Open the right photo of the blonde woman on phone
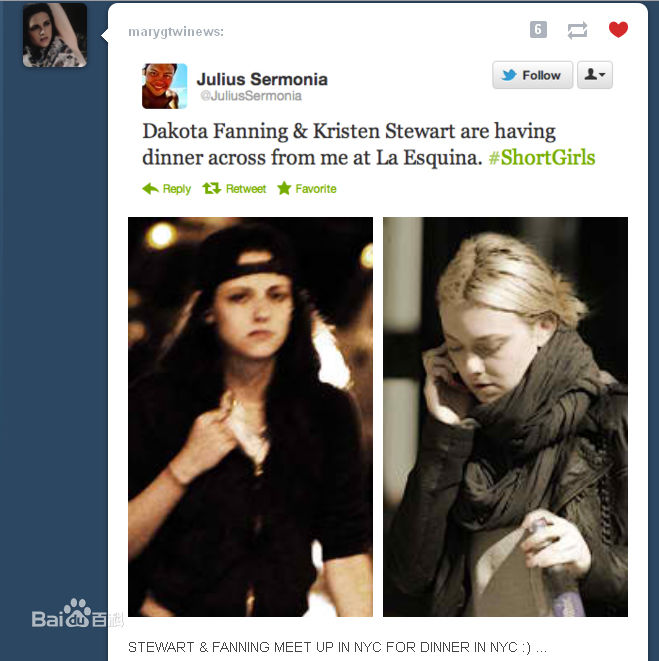 505,416
